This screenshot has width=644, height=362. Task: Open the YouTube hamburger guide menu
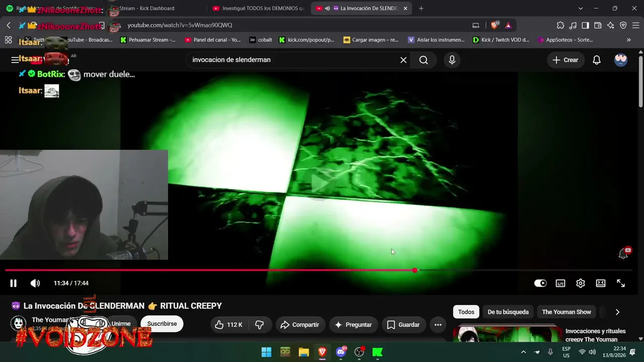[x=15, y=60]
